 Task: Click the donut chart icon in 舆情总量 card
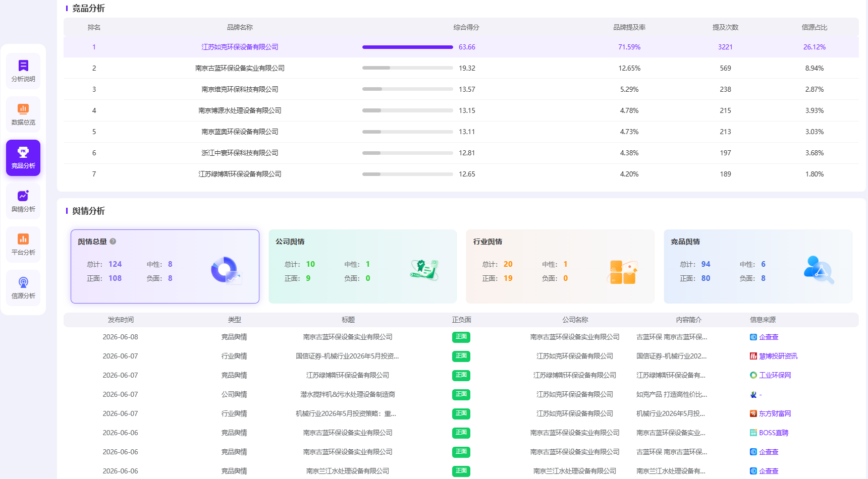(226, 270)
